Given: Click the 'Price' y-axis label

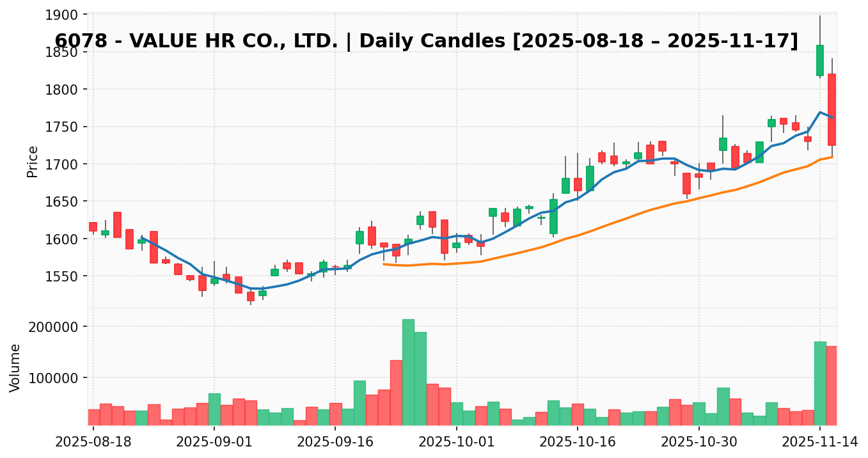Looking at the screenshot, I should pyautogui.click(x=33, y=161).
